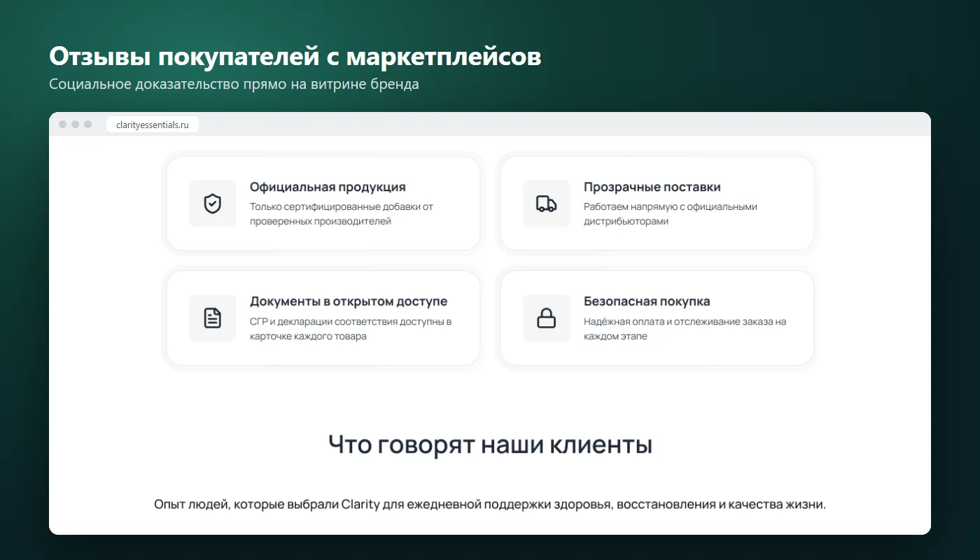The width and height of the screenshot is (980, 560).
Task: Select the clarityessentials.ru address field
Action: (x=153, y=125)
